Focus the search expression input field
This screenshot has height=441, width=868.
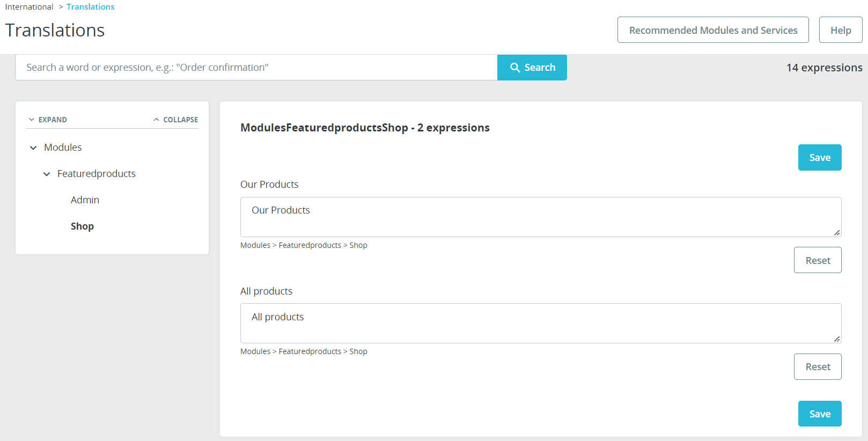point(256,68)
